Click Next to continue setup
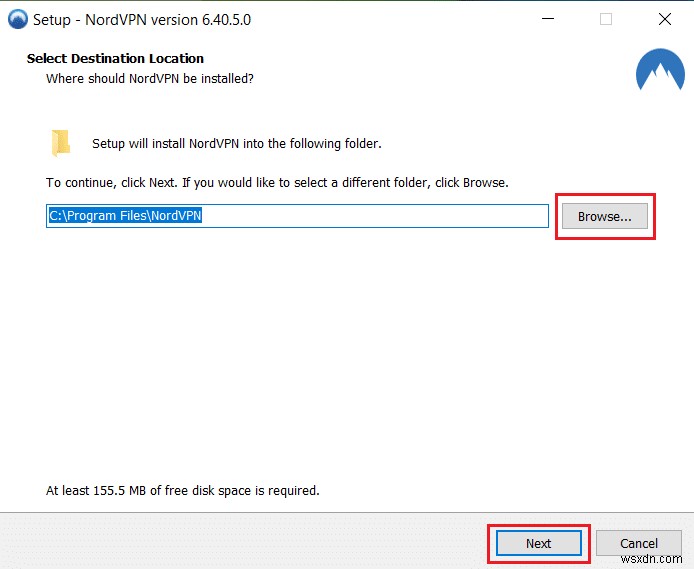This screenshot has width=694, height=569. [539, 543]
